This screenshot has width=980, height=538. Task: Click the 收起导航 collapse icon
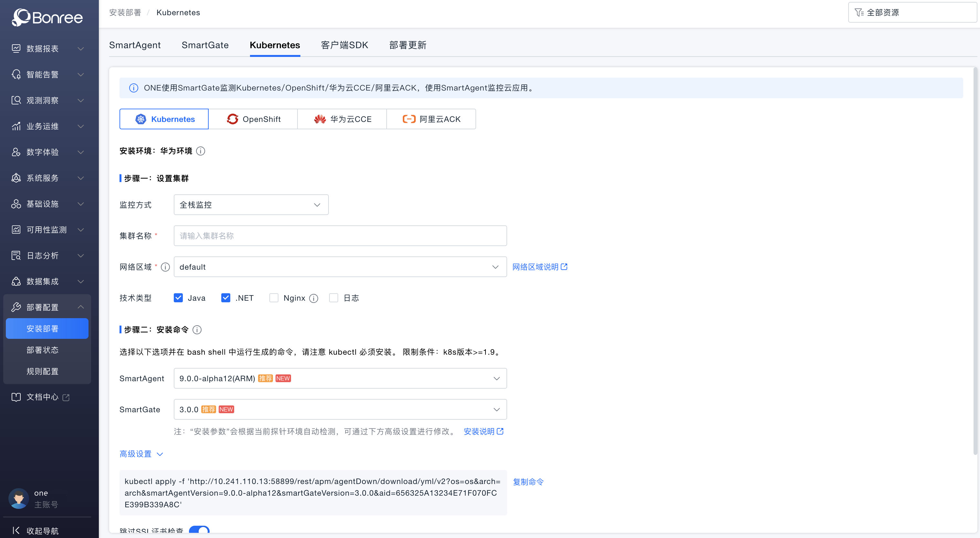click(x=16, y=530)
